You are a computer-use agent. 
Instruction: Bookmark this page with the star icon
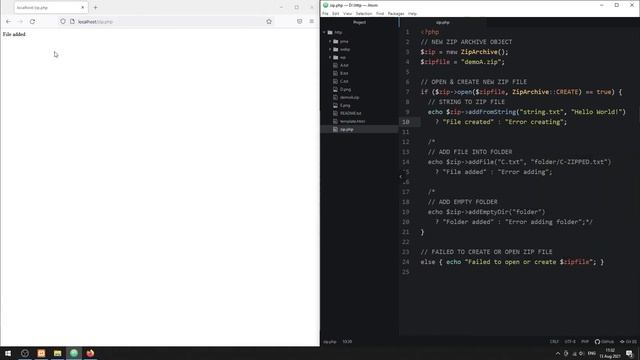269,22
